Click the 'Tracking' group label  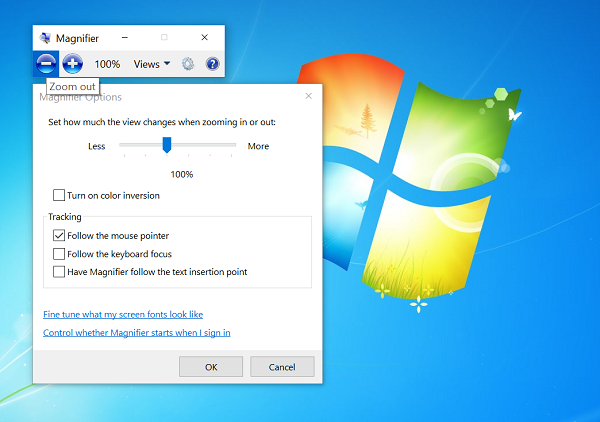pos(65,217)
